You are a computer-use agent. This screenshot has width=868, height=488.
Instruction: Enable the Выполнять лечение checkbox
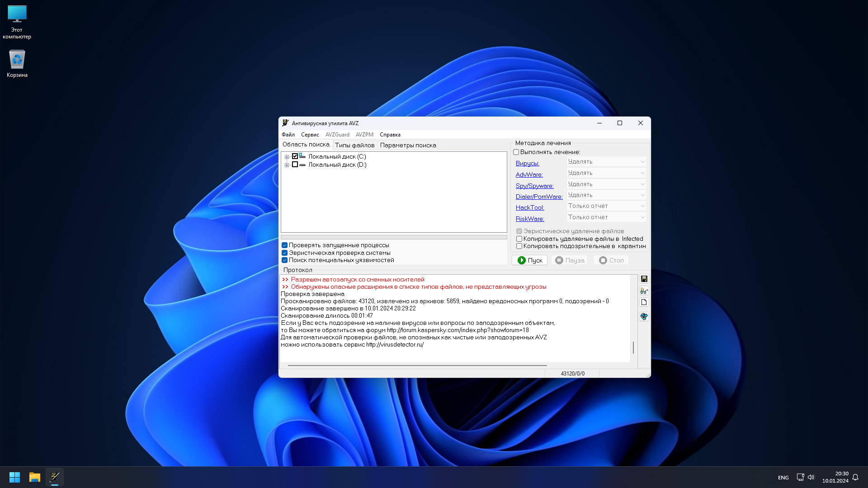pyautogui.click(x=516, y=152)
